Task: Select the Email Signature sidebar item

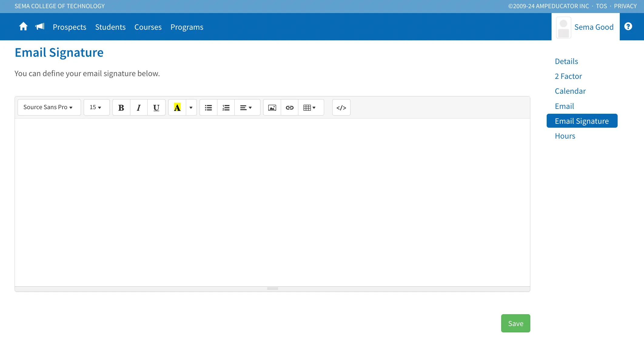Action: click(582, 121)
